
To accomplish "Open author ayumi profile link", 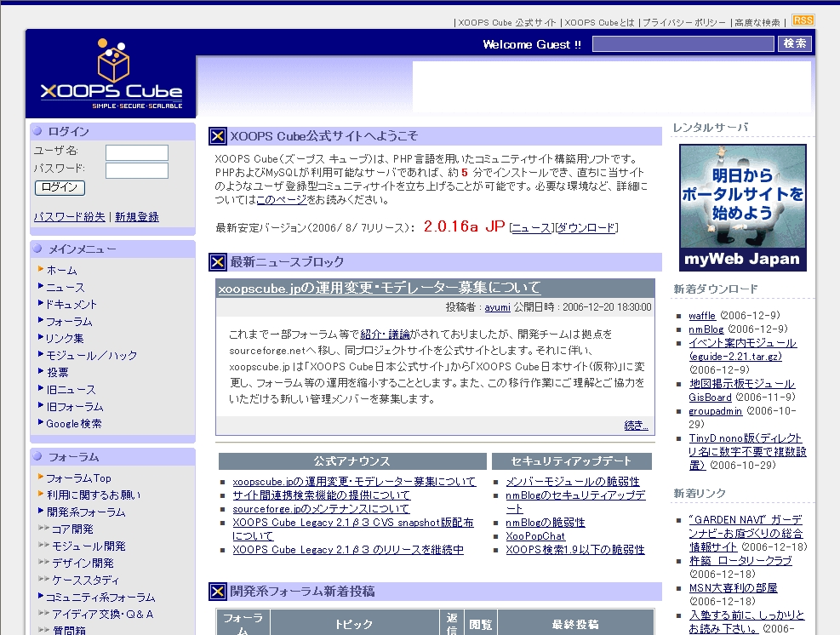I will (497, 307).
